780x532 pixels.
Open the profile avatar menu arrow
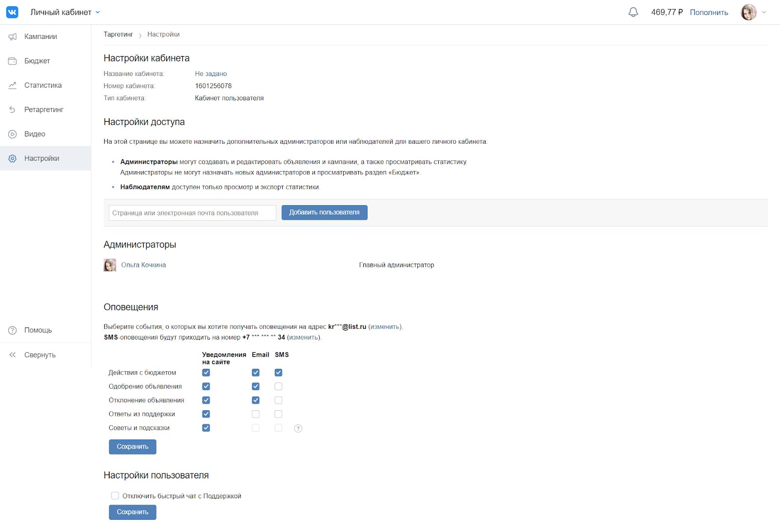click(x=764, y=12)
